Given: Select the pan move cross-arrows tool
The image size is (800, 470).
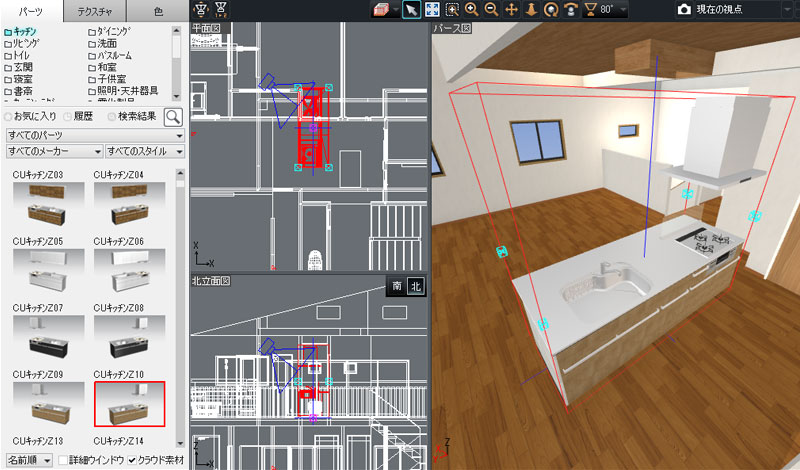Looking at the screenshot, I should [512, 10].
